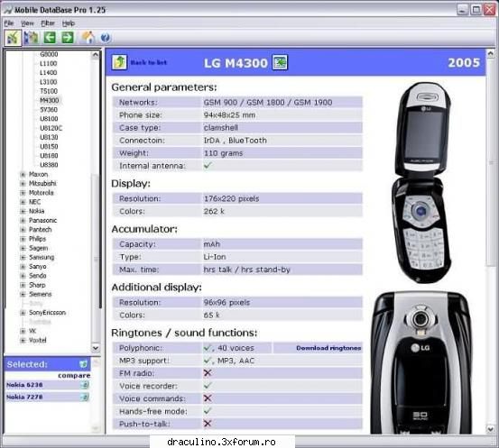499x448 pixels.
Task: Click the icon beside Nokia 6230
Action: (x=84, y=385)
